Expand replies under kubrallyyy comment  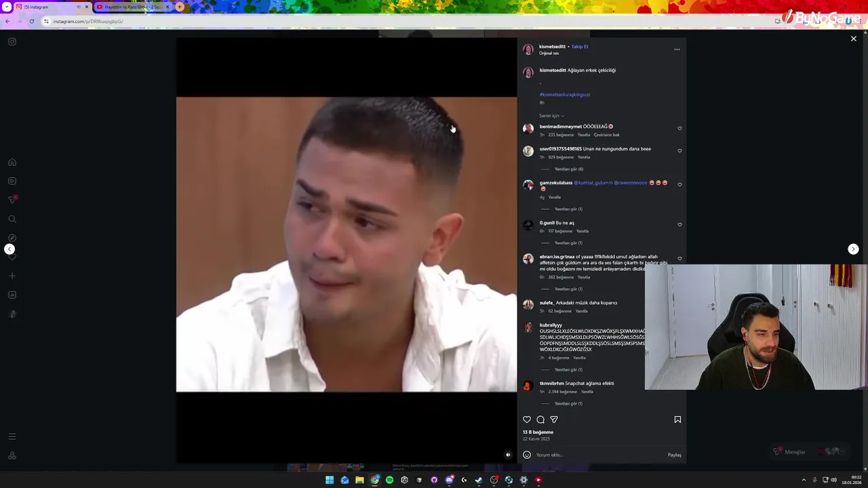tap(568, 370)
